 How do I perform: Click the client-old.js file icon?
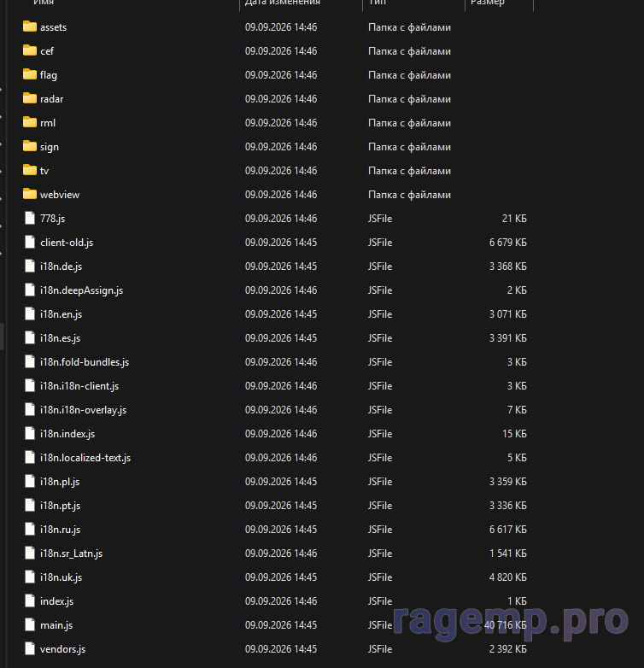coord(30,242)
